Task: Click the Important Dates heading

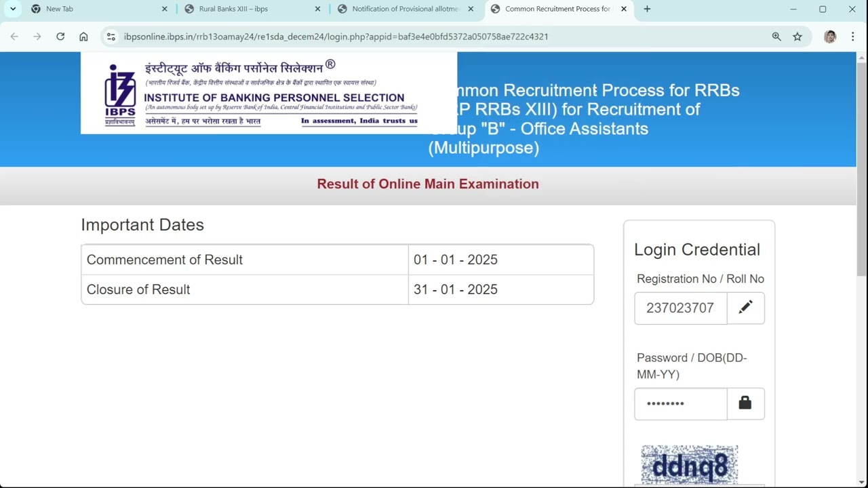Action: [142, 225]
